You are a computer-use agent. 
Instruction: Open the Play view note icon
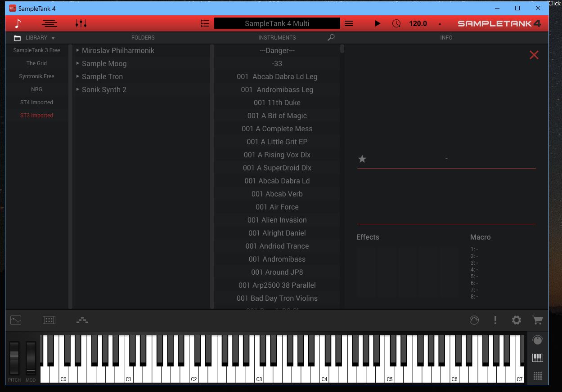[18, 23]
